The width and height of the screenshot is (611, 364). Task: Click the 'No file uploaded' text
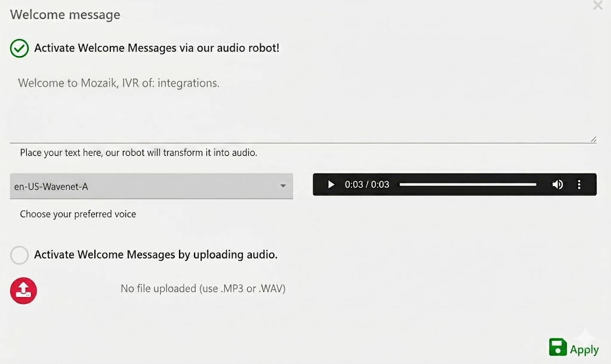click(x=203, y=288)
